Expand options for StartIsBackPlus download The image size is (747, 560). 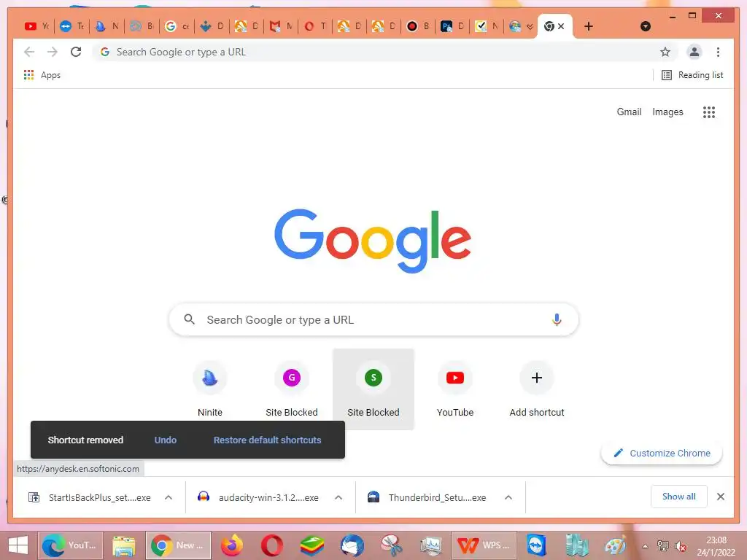[169, 497]
